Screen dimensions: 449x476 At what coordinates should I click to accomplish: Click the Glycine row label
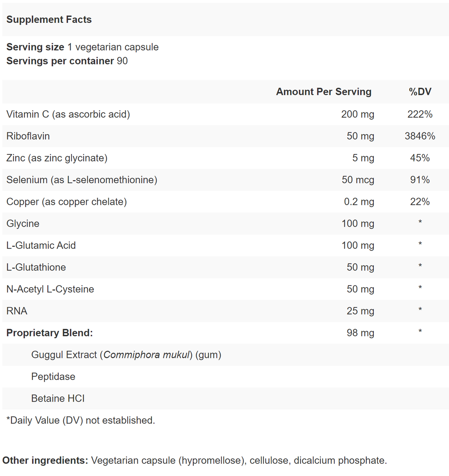tap(23, 224)
